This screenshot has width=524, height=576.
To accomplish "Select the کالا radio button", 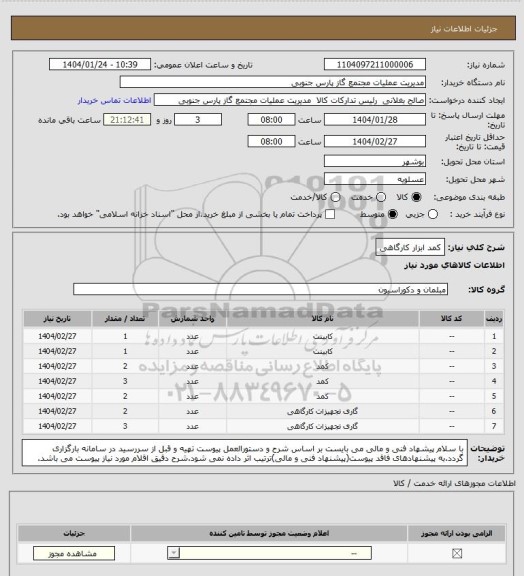I will click(x=416, y=197).
